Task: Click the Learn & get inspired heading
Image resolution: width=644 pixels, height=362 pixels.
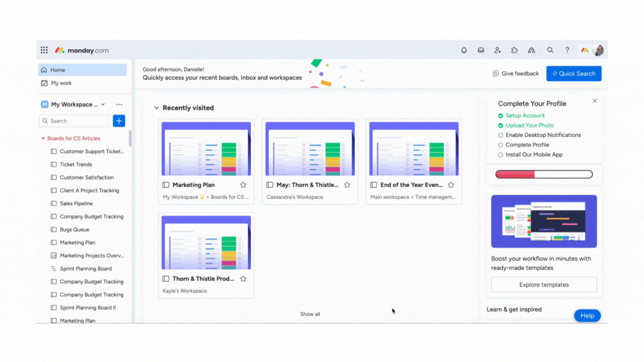Action: click(514, 309)
